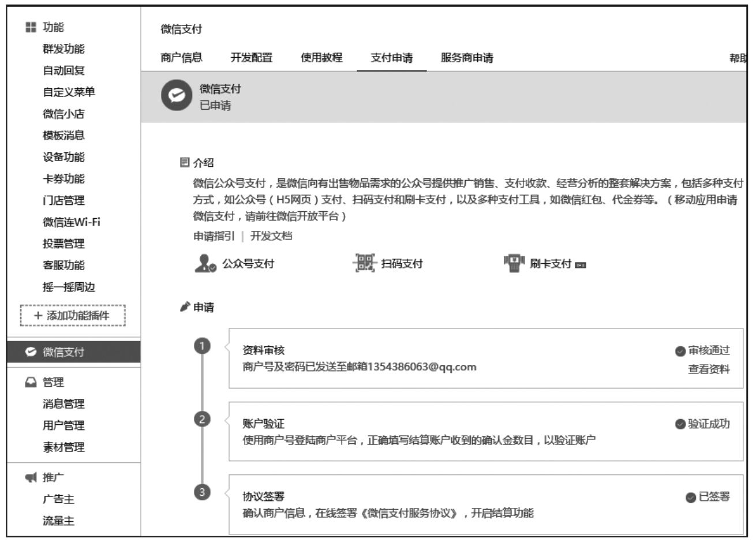
Task: Open 摇一摇周边 menu item
Action: point(69,287)
